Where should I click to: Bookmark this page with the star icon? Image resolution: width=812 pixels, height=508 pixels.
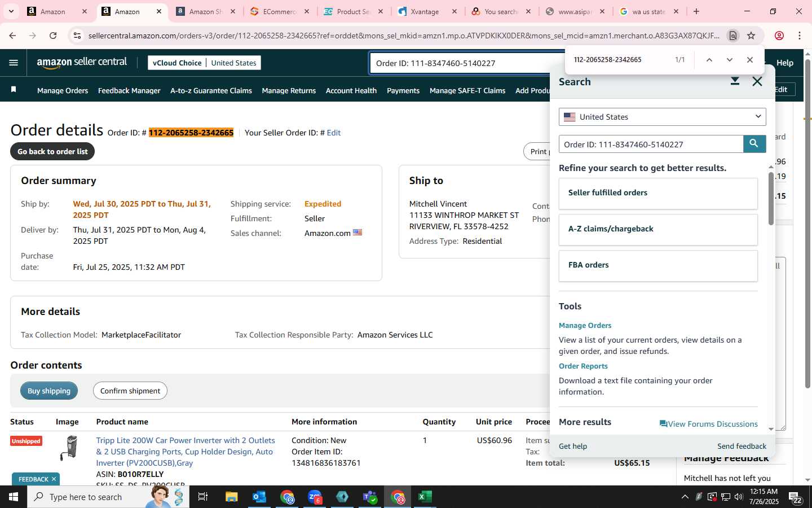[751, 36]
